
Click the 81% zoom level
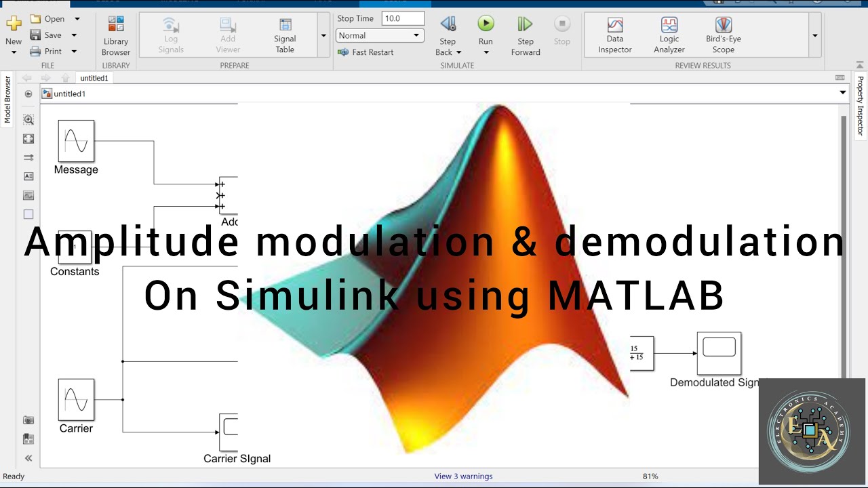650,476
